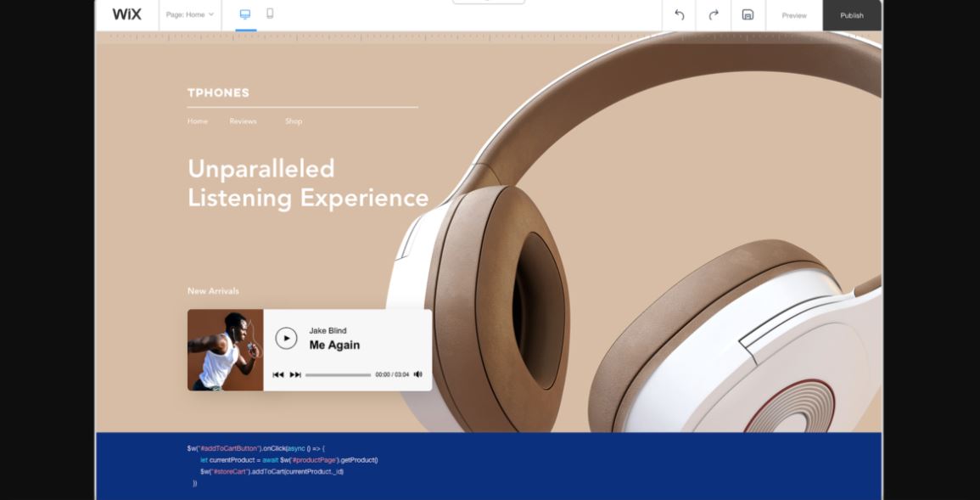The width and height of the screenshot is (980, 500).
Task: Mute the audio player volume
Action: click(x=417, y=374)
